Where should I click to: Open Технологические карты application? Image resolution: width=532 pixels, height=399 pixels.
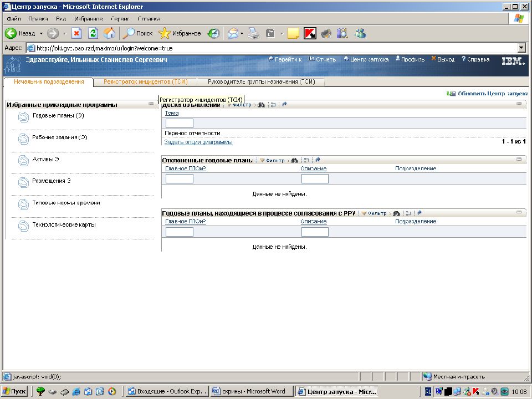pyautogui.click(x=64, y=224)
